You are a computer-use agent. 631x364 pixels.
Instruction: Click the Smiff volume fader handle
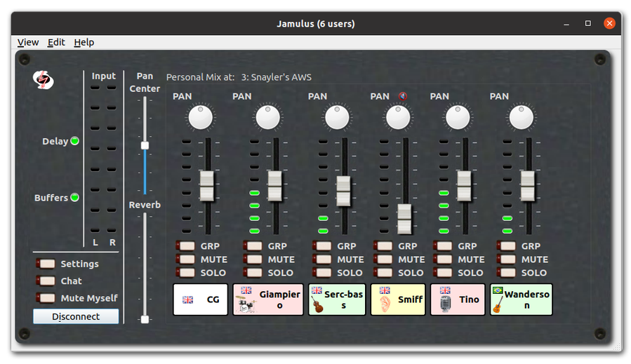click(404, 220)
